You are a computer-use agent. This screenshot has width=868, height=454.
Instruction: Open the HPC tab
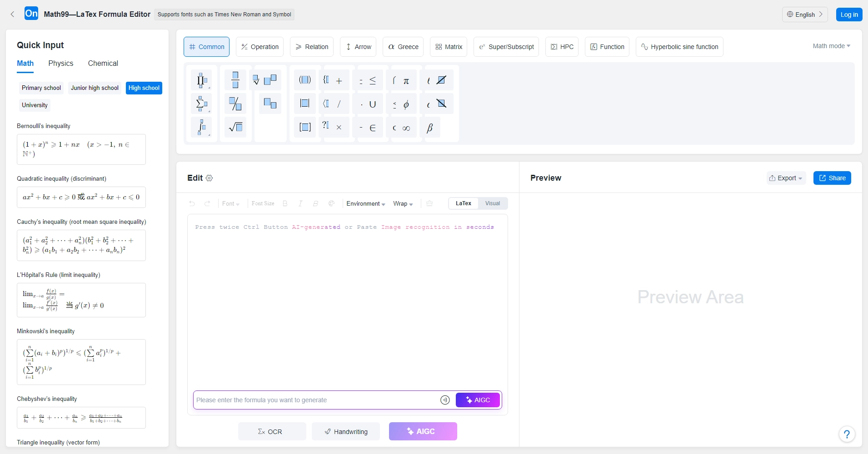coord(562,47)
